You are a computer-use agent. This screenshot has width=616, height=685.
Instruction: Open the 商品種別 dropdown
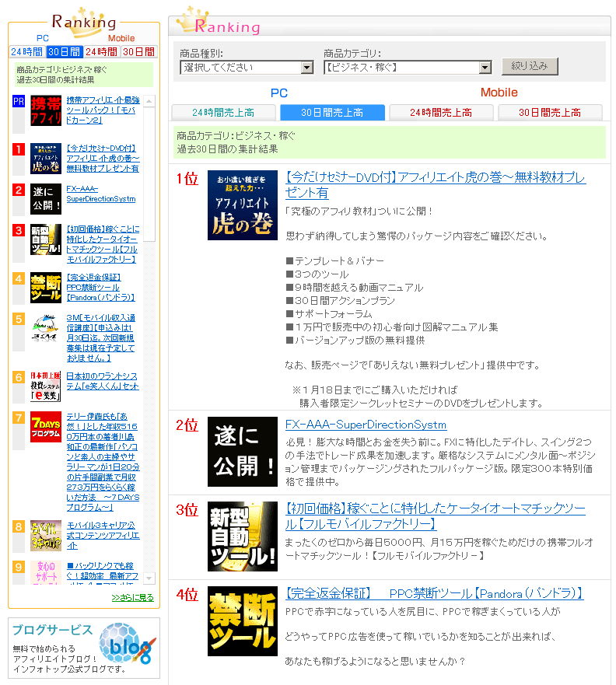[247, 68]
